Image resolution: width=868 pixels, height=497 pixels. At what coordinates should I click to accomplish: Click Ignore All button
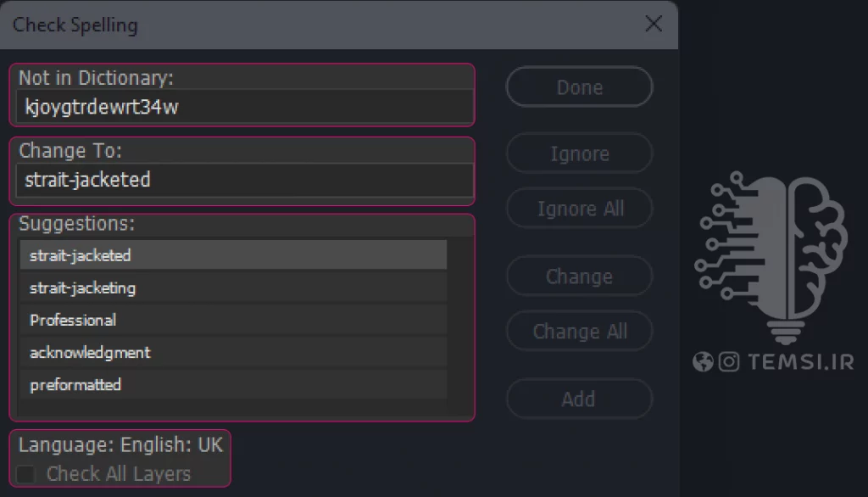coord(579,209)
